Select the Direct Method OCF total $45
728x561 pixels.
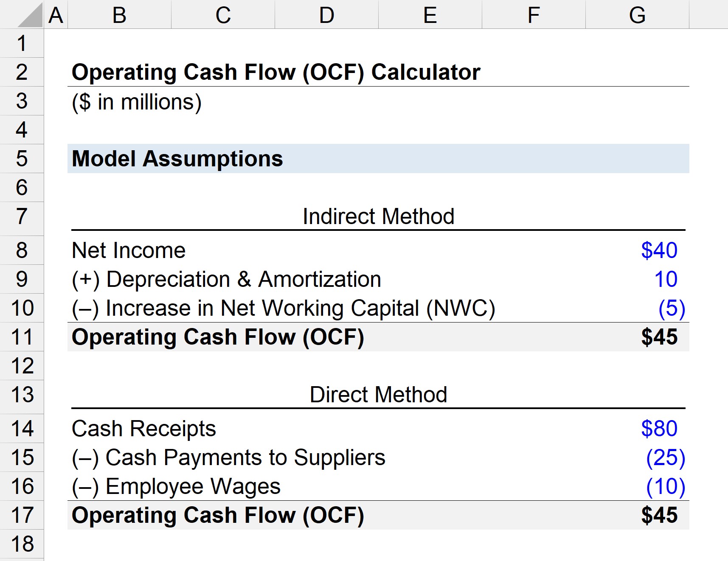tap(659, 515)
